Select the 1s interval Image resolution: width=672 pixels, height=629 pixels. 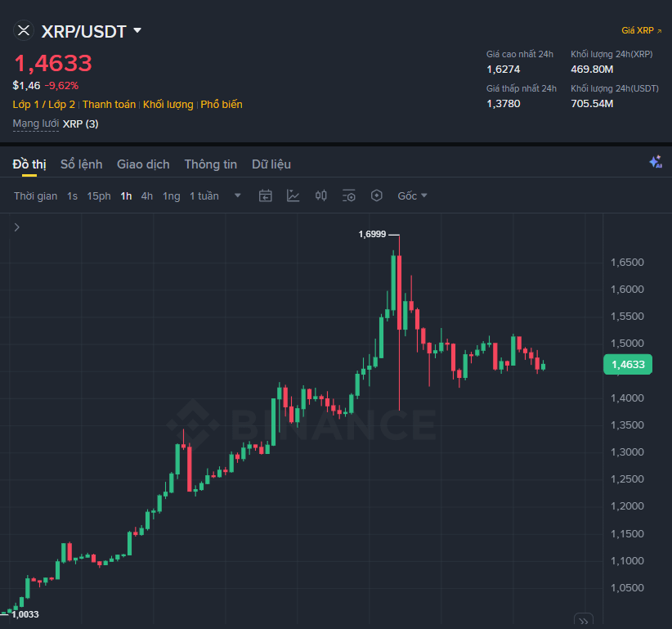point(72,196)
